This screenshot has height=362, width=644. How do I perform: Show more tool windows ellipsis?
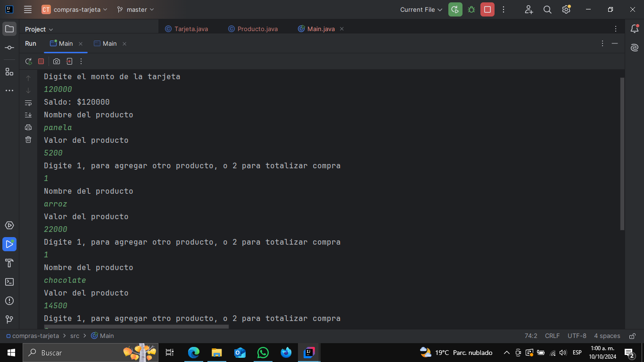9,90
